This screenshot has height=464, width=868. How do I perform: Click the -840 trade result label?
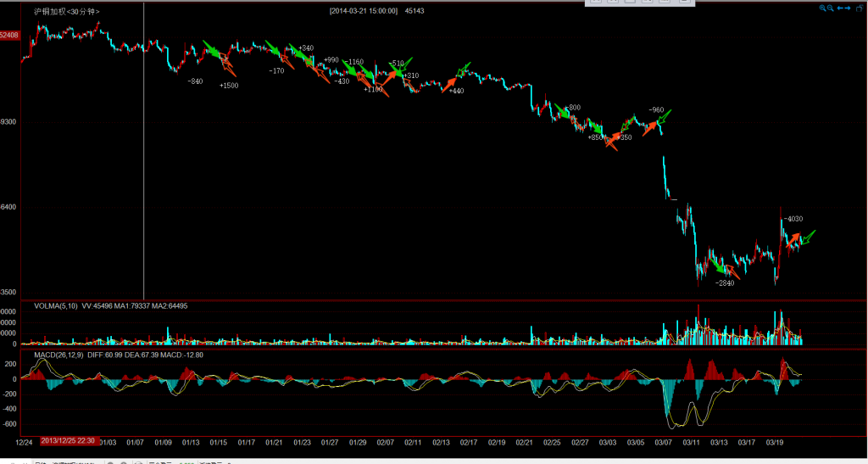194,81
